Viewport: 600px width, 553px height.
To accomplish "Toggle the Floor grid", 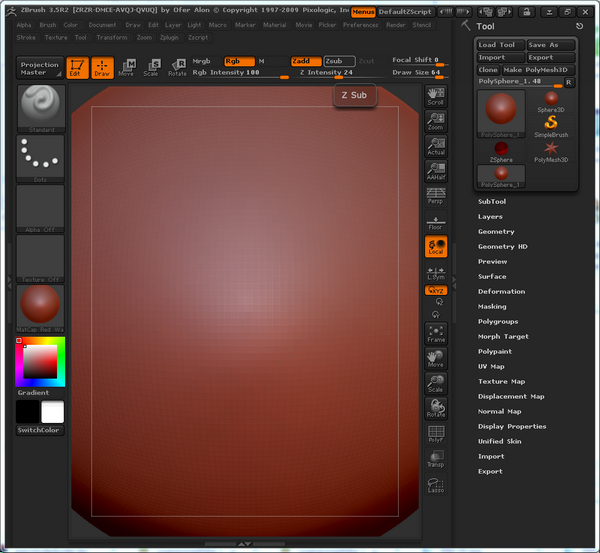I will click(x=436, y=221).
